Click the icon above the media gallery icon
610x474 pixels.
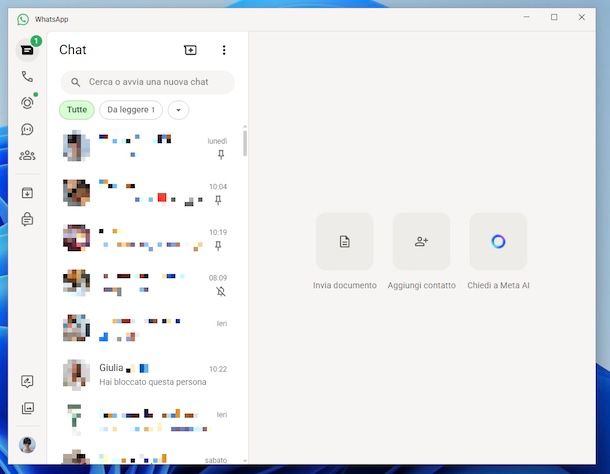coord(27,381)
